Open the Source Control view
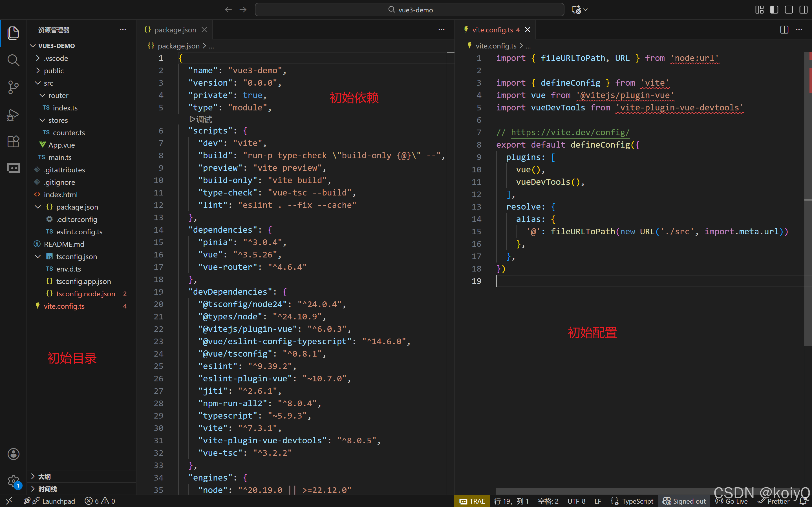The height and width of the screenshot is (507, 812). (13, 87)
